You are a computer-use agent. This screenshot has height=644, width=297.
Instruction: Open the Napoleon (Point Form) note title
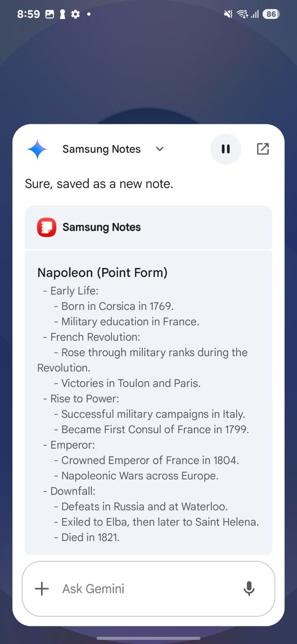pyautogui.click(x=102, y=272)
